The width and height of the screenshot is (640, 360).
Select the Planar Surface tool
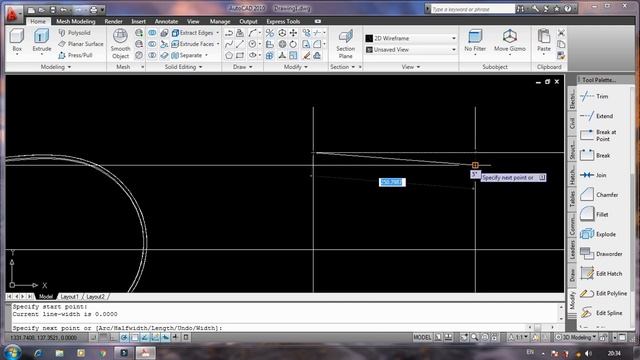pos(81,44)
